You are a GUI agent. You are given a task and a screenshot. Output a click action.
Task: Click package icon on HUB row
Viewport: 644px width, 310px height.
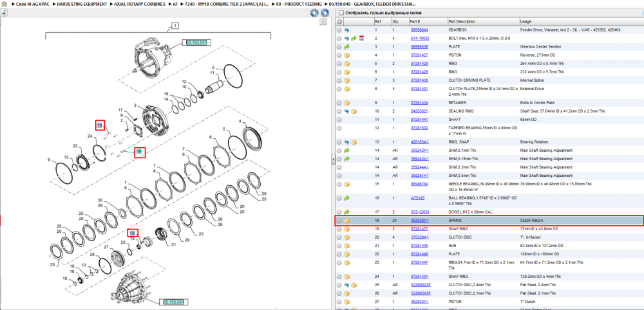[346, 246]
